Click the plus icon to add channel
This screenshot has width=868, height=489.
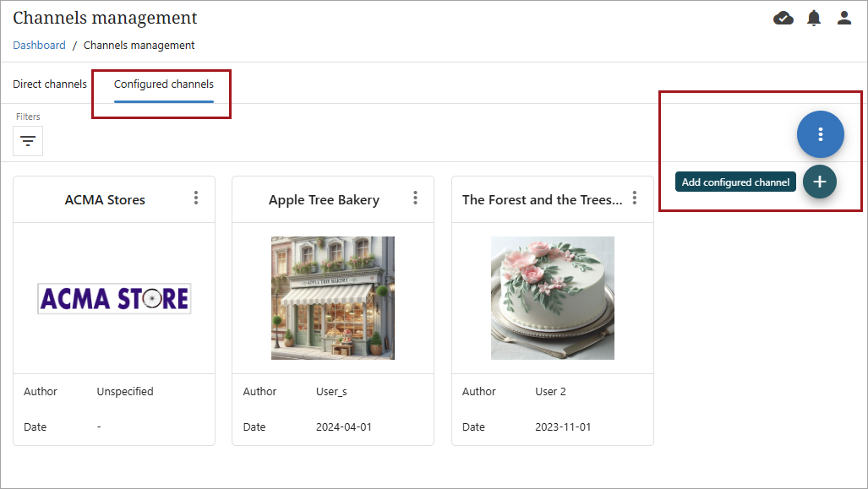pos(819,182)
